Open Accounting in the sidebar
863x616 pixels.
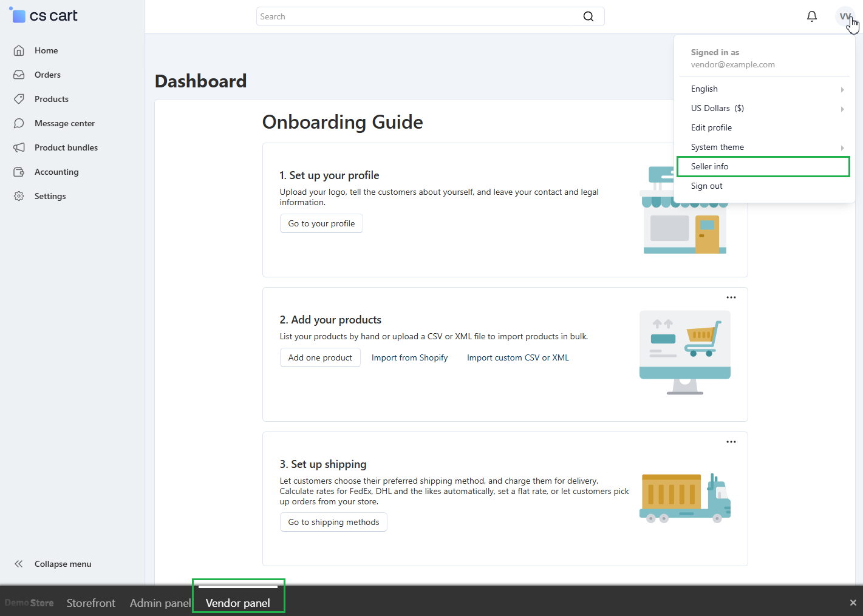56,172
